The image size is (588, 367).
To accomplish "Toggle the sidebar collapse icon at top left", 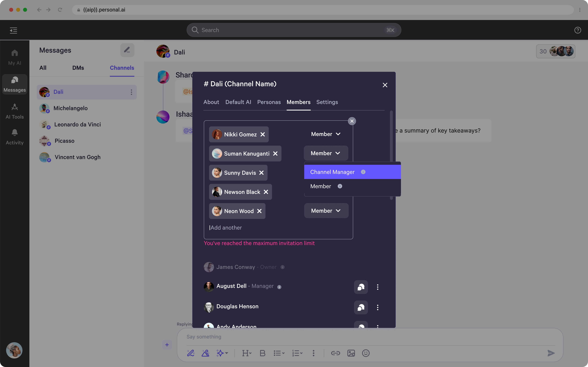I will coord(13,30).
